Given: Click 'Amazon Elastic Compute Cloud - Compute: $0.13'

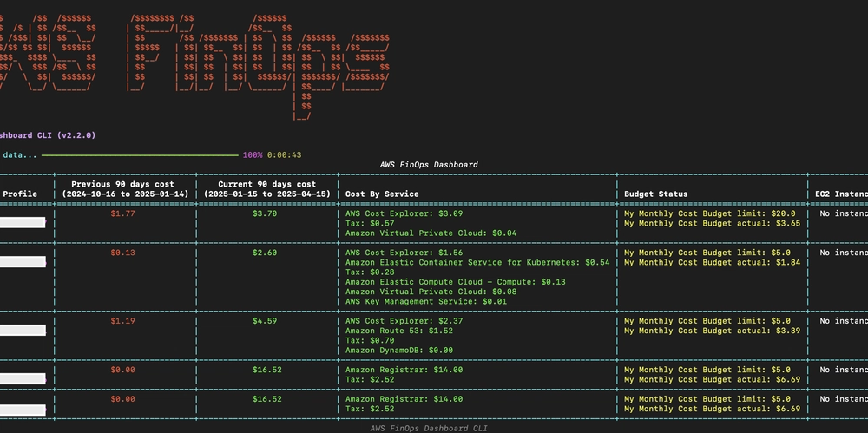Looking at the screenshot, I should point(456,282).
